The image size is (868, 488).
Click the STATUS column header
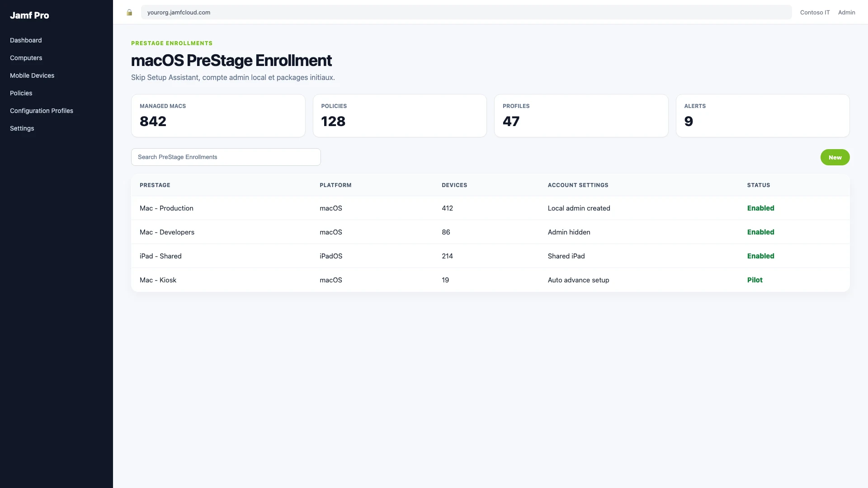pyautogui.click(x=759, y=185)
